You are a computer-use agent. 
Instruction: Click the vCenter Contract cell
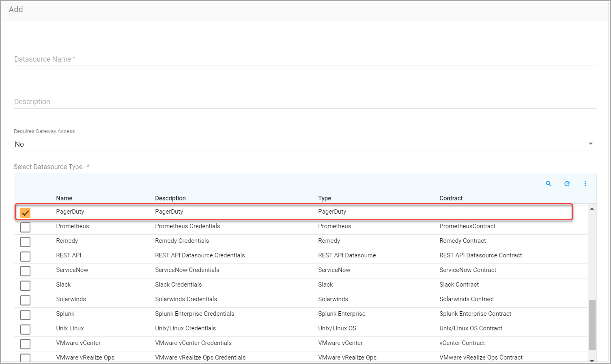(x=462, y=343)
